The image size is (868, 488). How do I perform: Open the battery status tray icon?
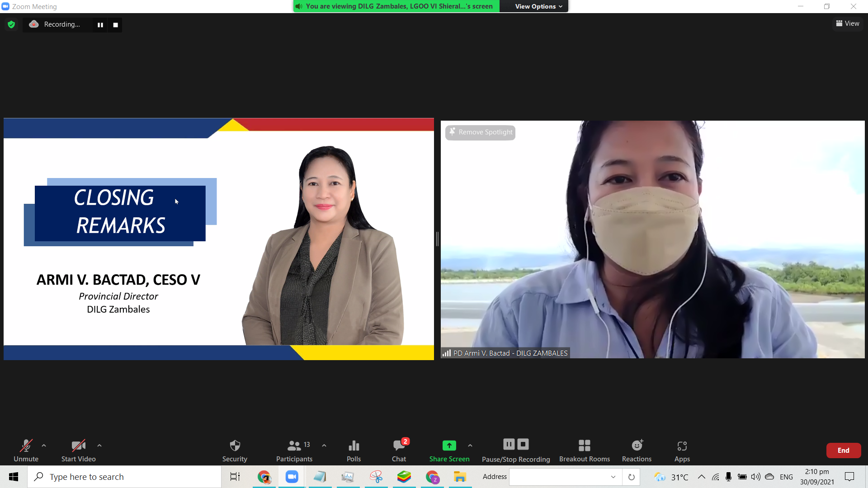click(x=742, y=477)
